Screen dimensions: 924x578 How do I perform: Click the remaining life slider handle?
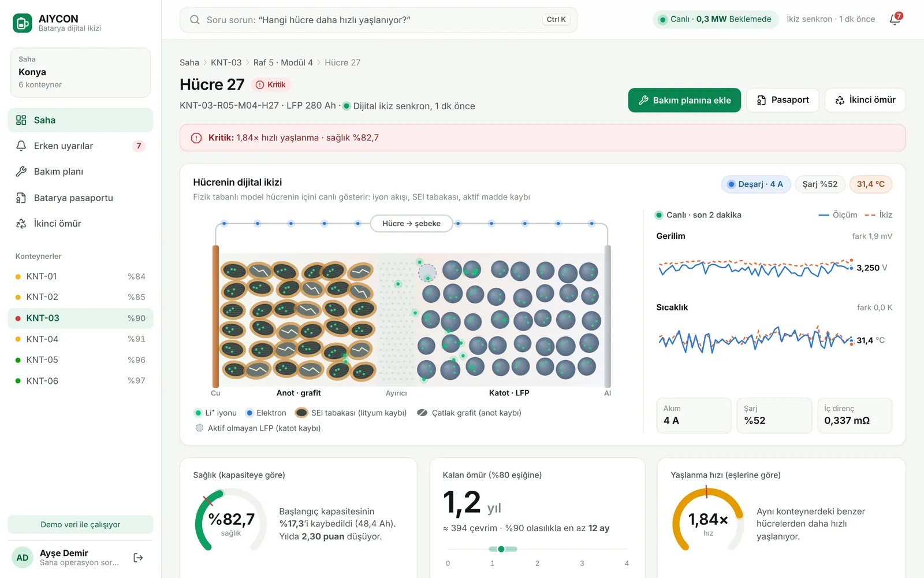pos(501,549)
